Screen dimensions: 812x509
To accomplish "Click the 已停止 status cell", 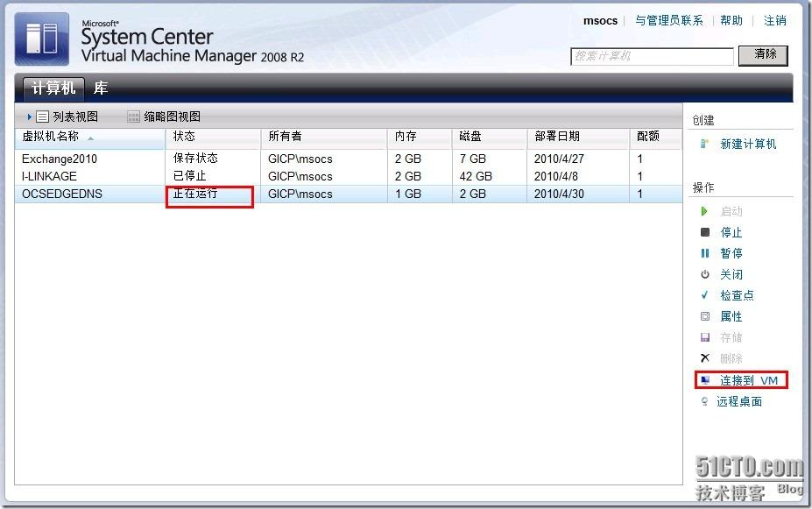I will (x=189, y=176).
